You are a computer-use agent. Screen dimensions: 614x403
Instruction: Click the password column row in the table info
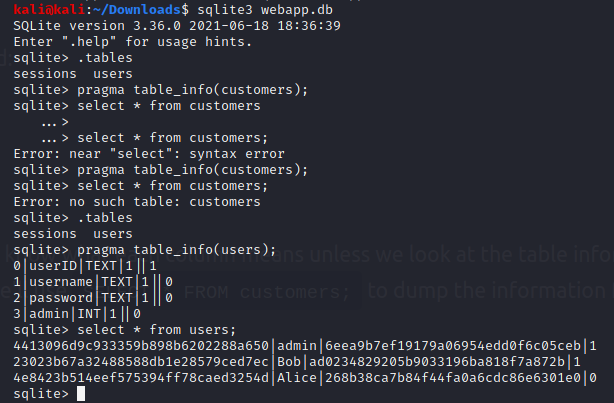coord(88,297)
